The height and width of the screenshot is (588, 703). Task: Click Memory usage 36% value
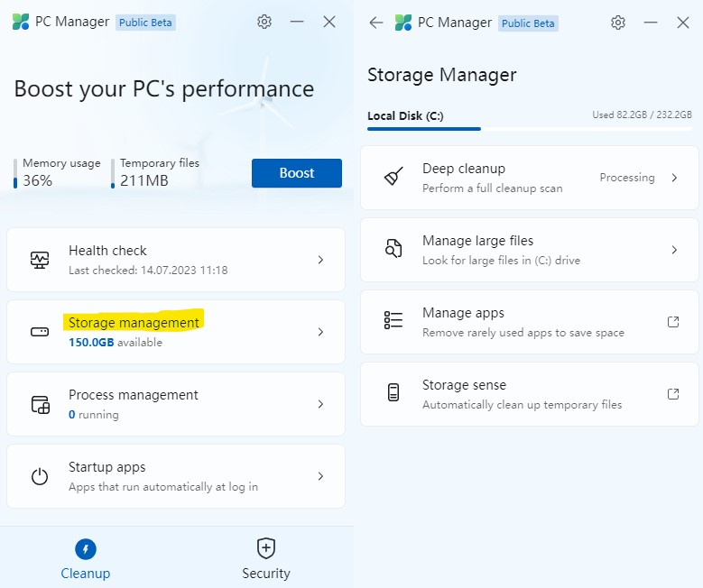click(38, 180)
